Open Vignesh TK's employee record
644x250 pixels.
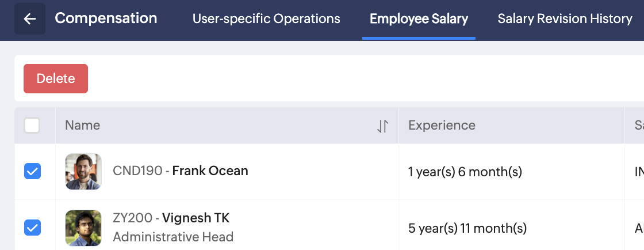click(x=195, y=218)
